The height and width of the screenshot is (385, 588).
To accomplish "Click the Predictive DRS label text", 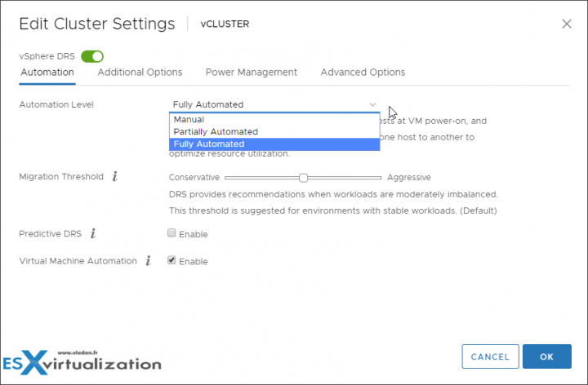I will [x=51, y=234].
